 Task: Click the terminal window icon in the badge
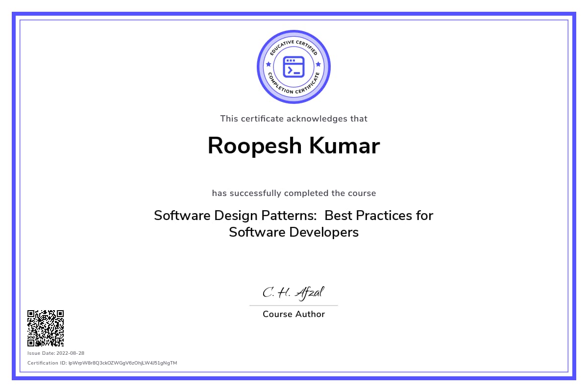294,67
